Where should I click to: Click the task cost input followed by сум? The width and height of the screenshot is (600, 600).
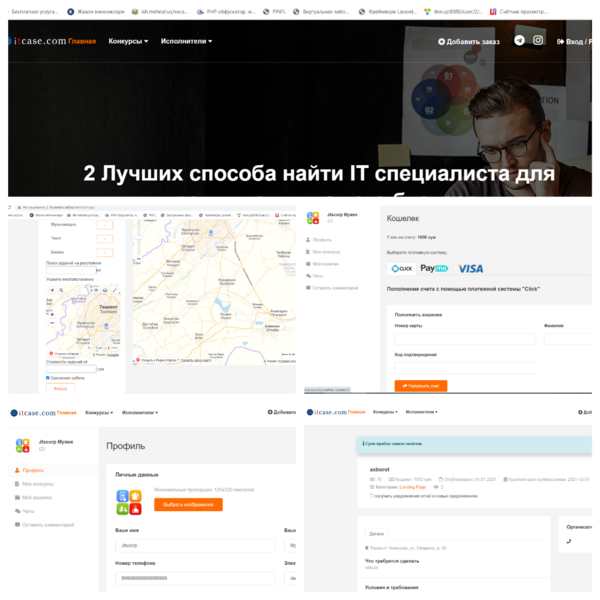[x=71, y=369]
